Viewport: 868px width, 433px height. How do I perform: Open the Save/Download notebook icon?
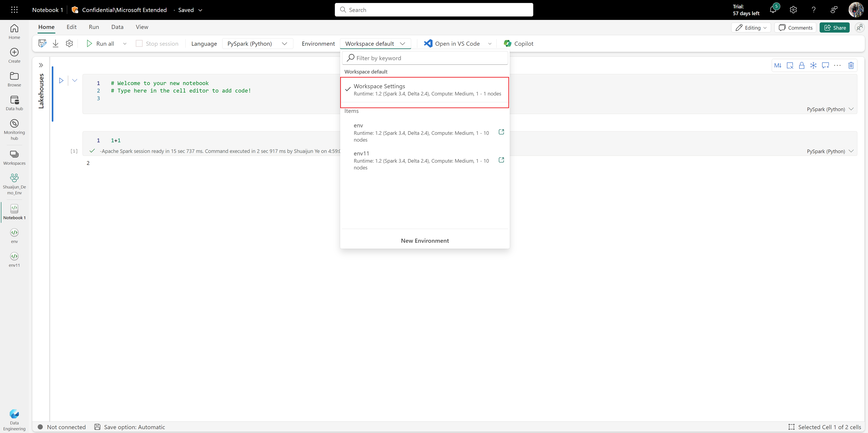coord(55,44)
